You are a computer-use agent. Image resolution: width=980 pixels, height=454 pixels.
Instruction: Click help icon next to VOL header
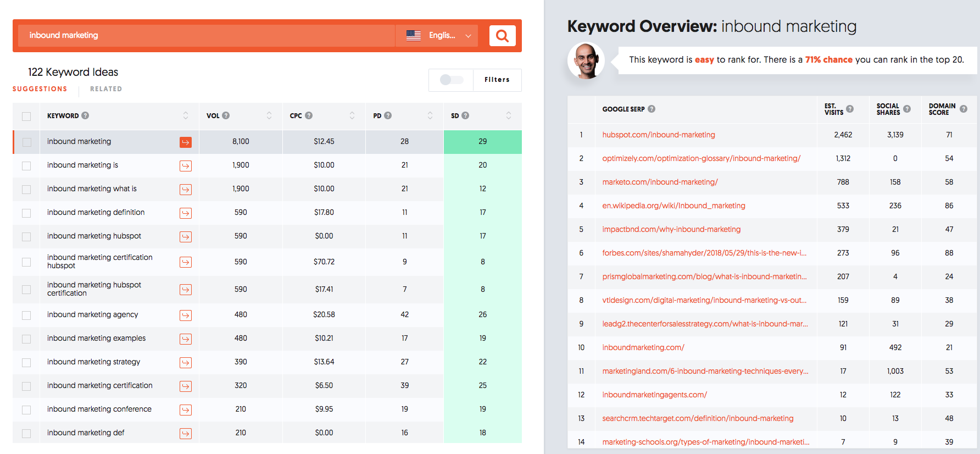[226, 115]
